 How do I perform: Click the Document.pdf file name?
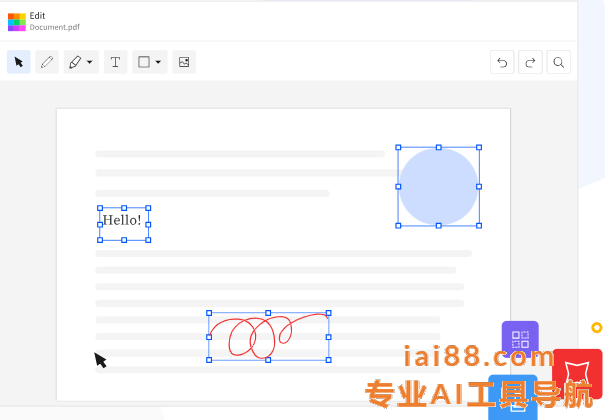55,28
